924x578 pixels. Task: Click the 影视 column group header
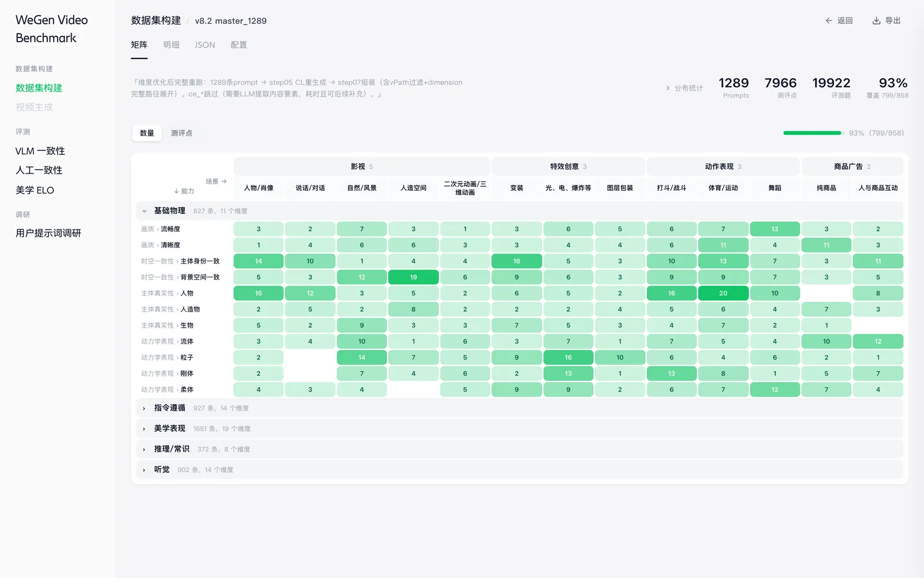pyautogui.click(x=362, y=166)
